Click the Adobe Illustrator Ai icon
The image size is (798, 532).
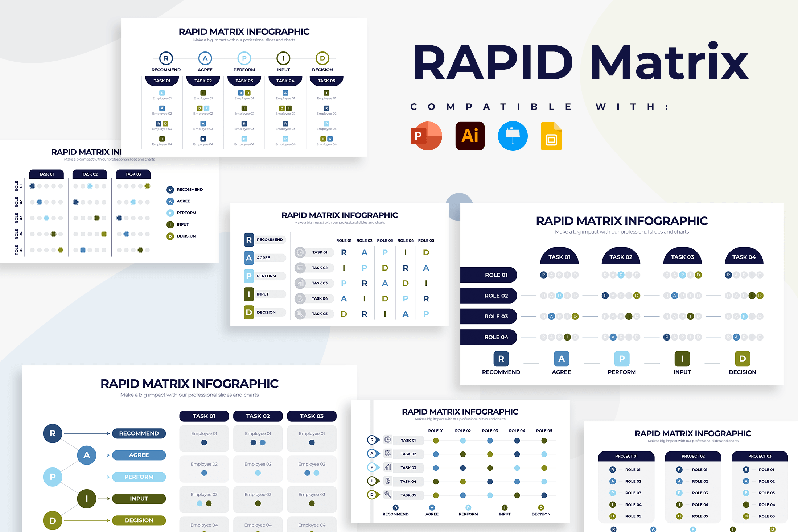470,136
